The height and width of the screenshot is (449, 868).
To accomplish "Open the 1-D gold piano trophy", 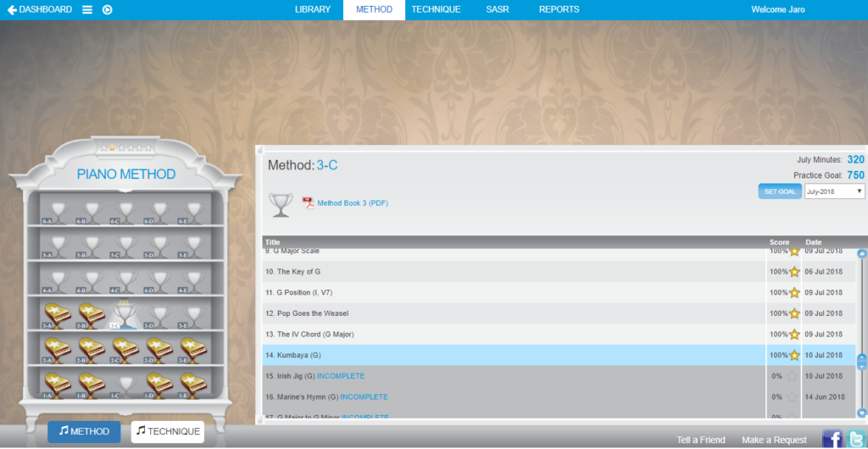I will (160, 385).
